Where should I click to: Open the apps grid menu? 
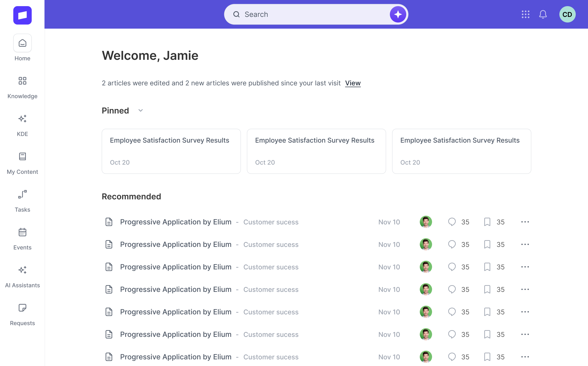[x=525, y=14]
